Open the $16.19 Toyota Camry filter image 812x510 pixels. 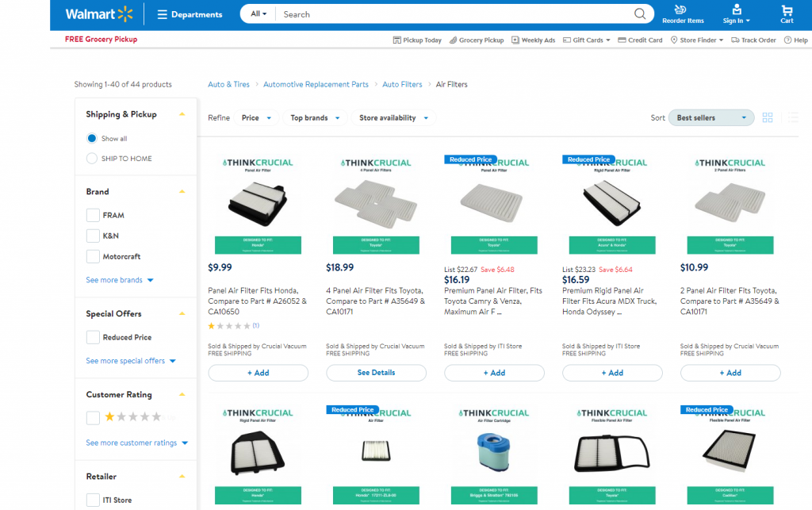point(494,205)
